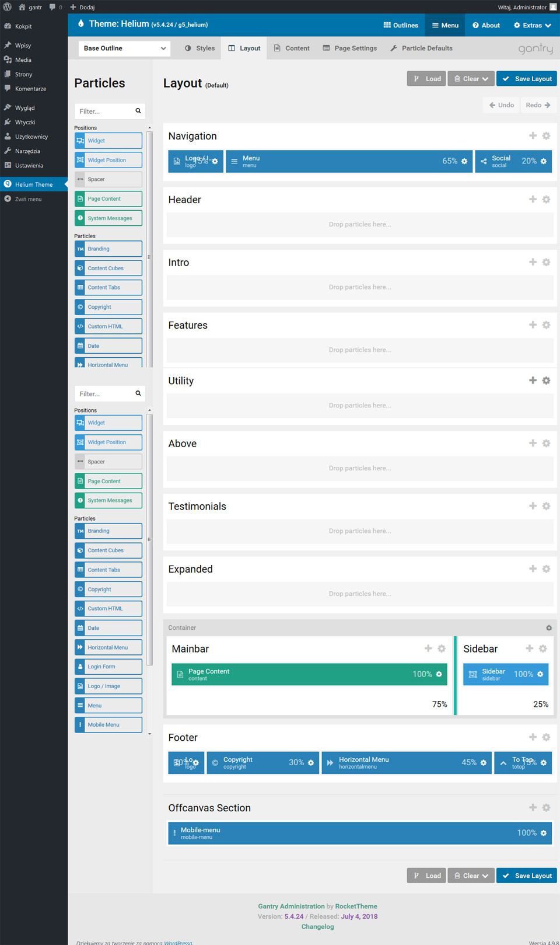Viewport: 560px width, 945px height.
Task: Click WordPress logo in admin bar
Action: click(8, 7)
